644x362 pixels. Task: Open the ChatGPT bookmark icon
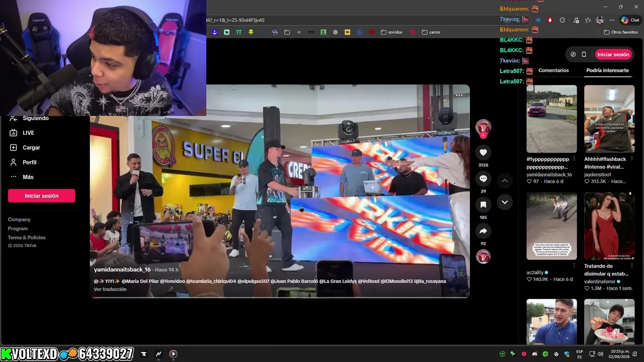coord(335,32)
